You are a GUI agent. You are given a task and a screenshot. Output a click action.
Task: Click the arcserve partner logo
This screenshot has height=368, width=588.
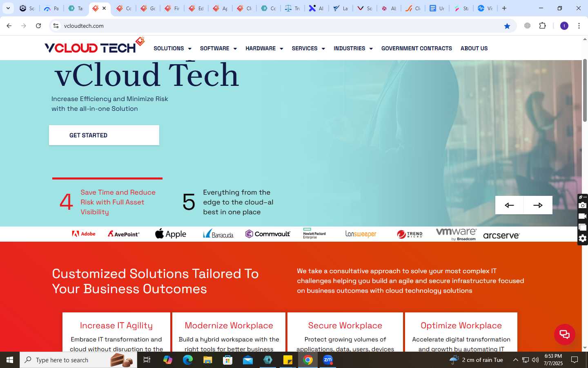click(x=501, y=236)
